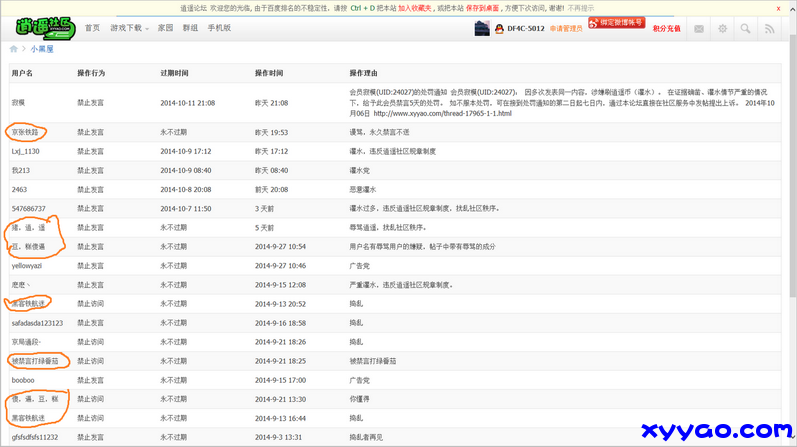Click the 操作理由 column header
Viewport: 797px width, 447px height.
(x=363, y=73)
